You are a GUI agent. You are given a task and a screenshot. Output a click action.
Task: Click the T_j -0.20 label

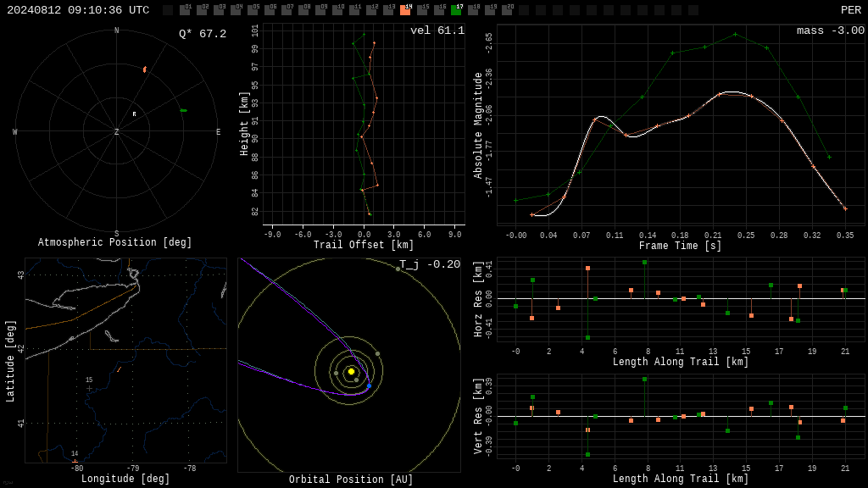(x=430, y=264)
